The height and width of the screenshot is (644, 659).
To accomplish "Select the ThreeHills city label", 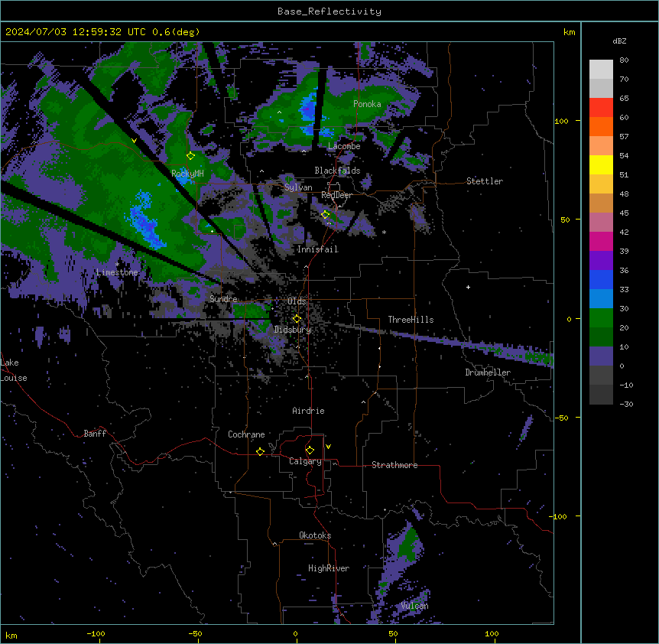I will pos(411,320).
